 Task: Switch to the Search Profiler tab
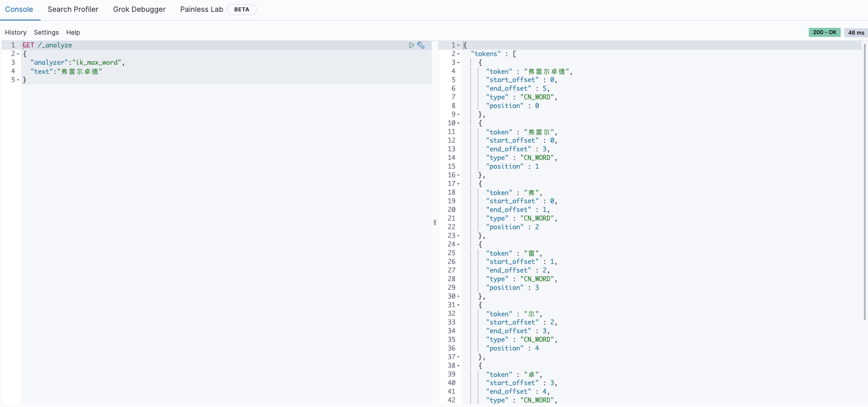tap(73, 10)
